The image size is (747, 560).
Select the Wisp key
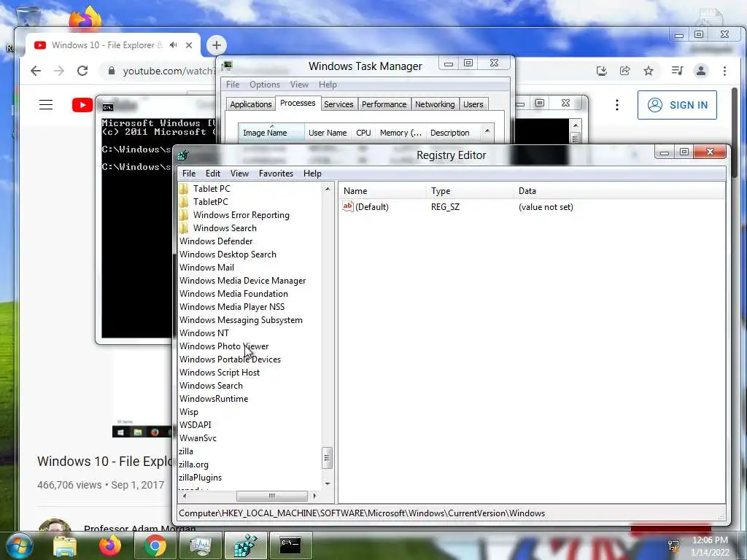(x=189, y=412)
